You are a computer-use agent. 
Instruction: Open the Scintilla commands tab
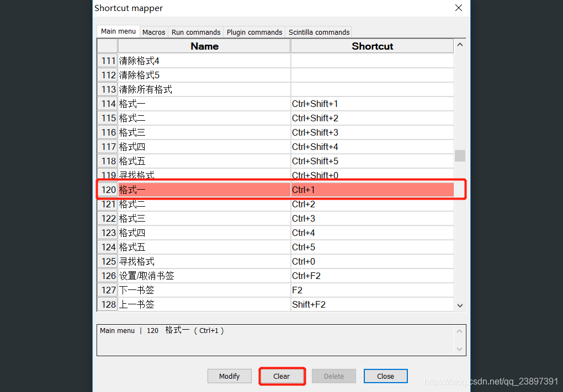click(319, 33)
